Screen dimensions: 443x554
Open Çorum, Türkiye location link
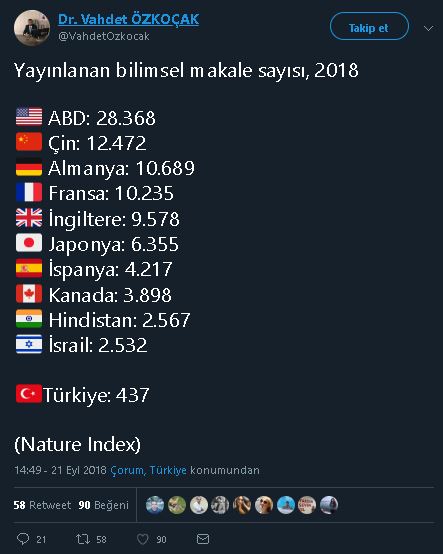coord(148,470)
